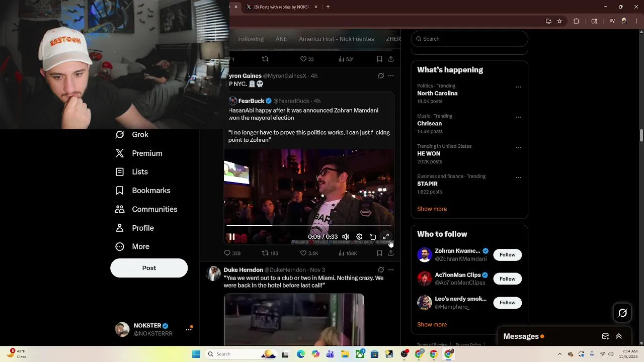The height and width of the screenshot is (362, 644).
Task: View the 531 views analytics icon
Action: pyautogui.click(x=346, y=59)
